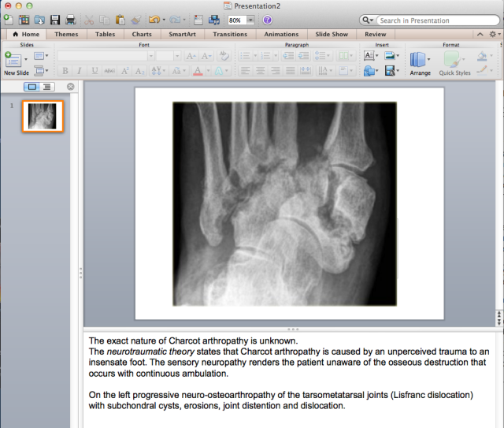This screenshot has height=428, width=504.
Task: Insert a text box from Insert group
Action: coord(369,56)
